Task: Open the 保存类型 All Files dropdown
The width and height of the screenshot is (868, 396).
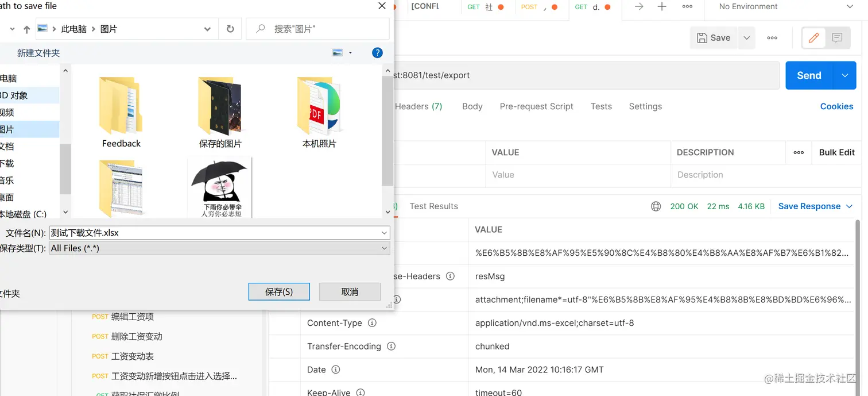Action: pos(220,248)
